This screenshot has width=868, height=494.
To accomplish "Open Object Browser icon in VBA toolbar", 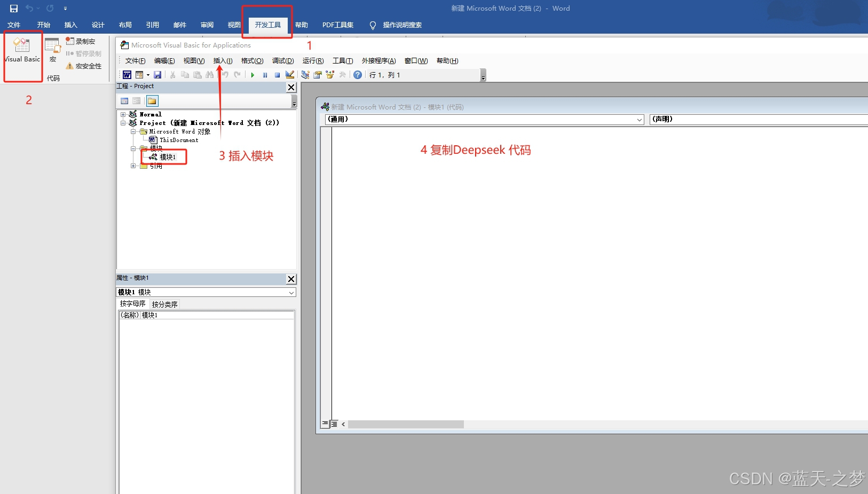I will pyautogui.click(x=330, y=75).
